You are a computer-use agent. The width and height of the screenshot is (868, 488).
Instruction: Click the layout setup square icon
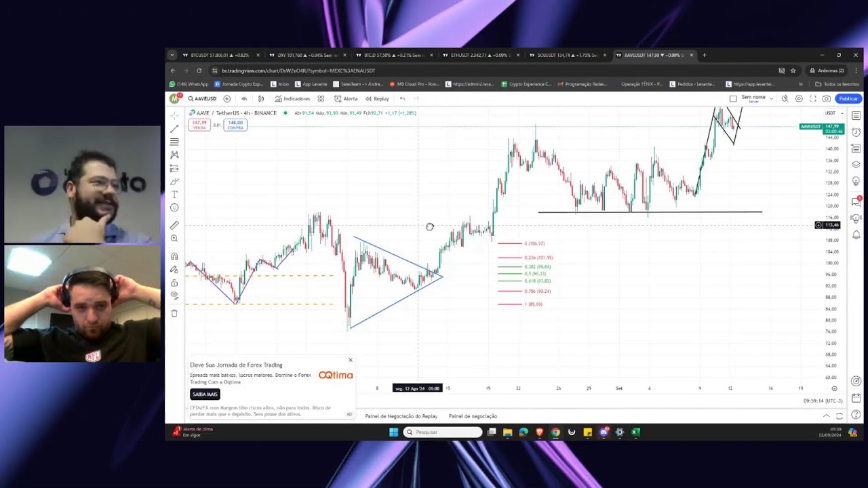(x=733, y=98)
